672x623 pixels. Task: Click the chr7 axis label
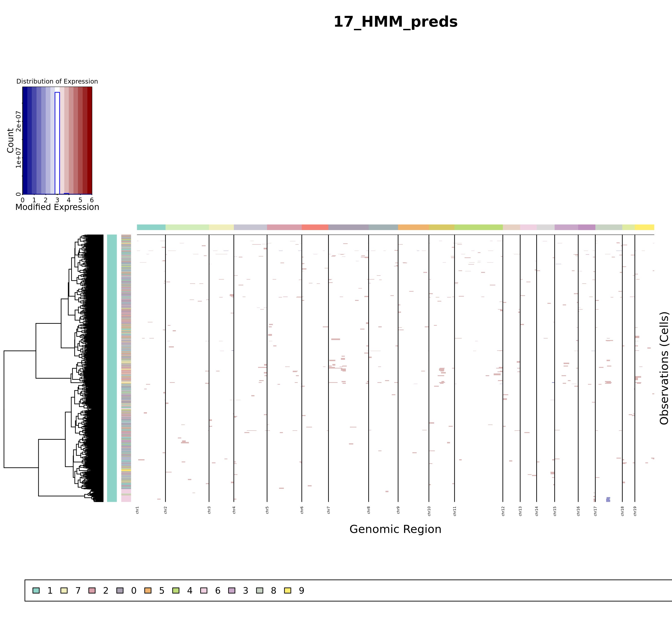(329, 510)
